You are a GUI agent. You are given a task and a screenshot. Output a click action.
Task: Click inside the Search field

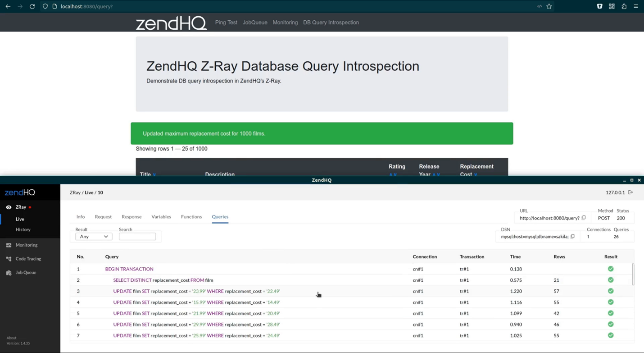[x=137, y=236]
